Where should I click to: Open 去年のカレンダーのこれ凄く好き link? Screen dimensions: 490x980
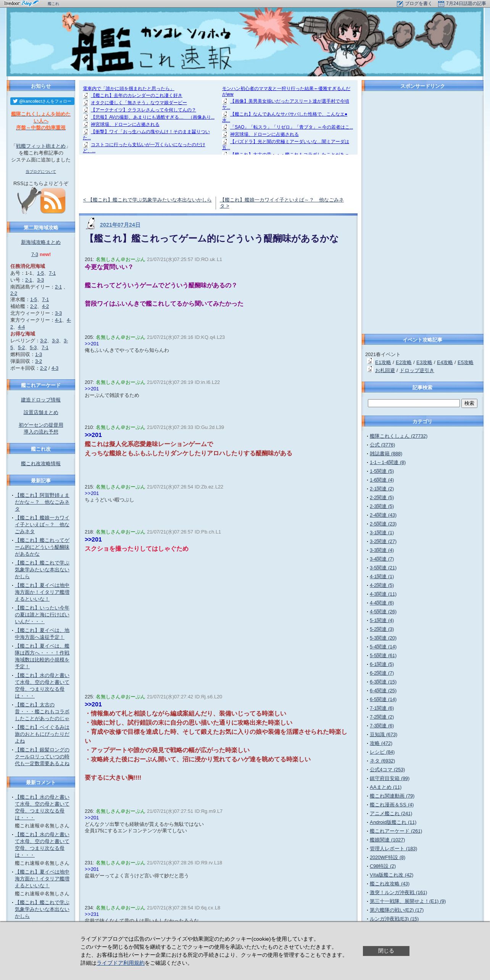[136, 95]
